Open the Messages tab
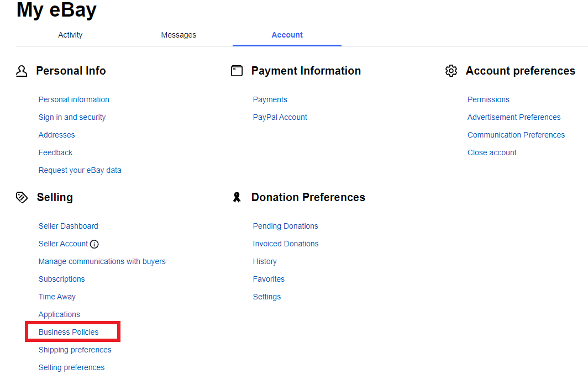This screenshot has width=588, height=390. coord(179,35)
